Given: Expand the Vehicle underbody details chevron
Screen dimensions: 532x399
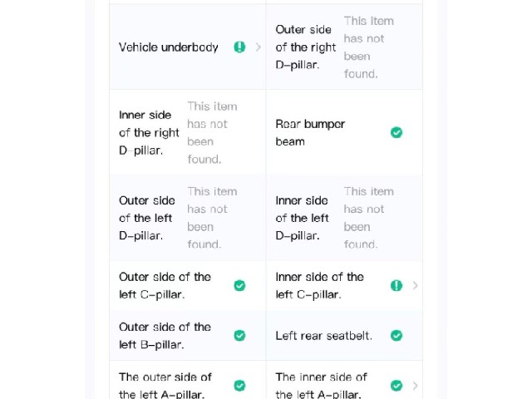Looking at the screenshot, I should (259, 47).
